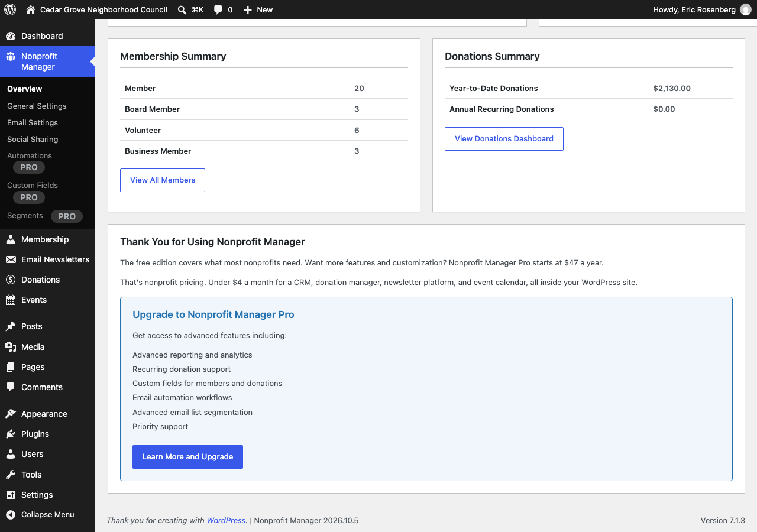Click the Collapse Menu arrow icon
The width and height of the screenshot is (757, 532).
(11, 515)
